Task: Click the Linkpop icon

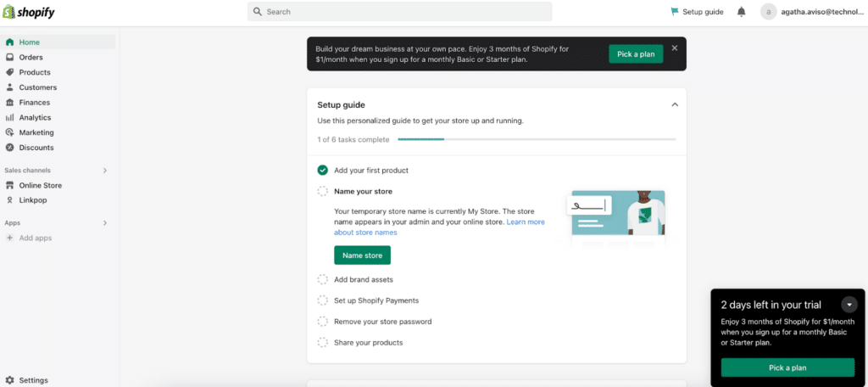Action: 9,200
